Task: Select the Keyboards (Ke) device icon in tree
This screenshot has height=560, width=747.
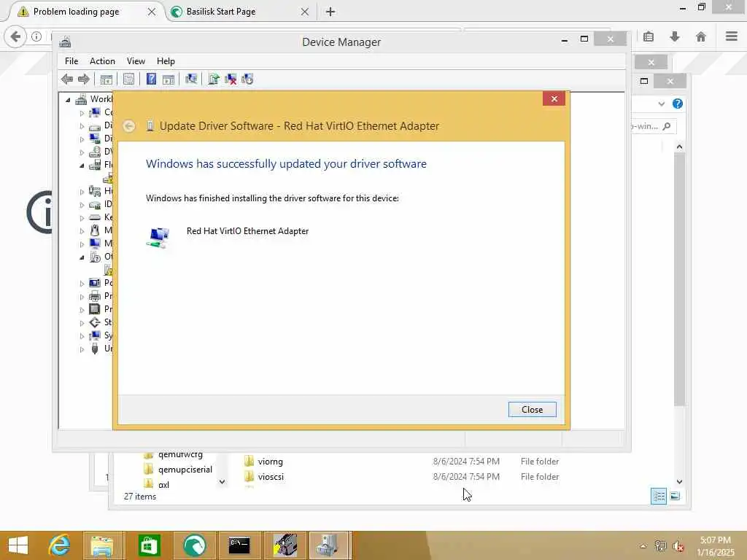Action: coord(95,217)
